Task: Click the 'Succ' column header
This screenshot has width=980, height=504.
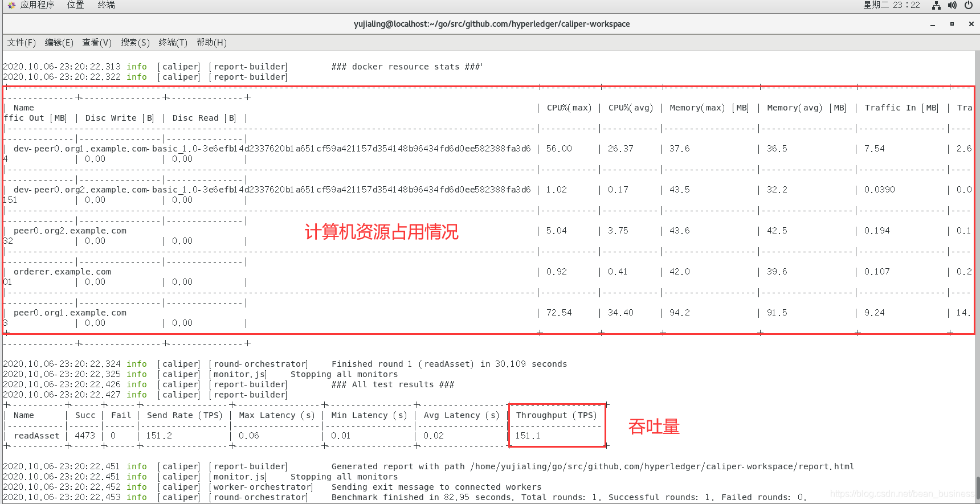Action: (x=85, y=415)
